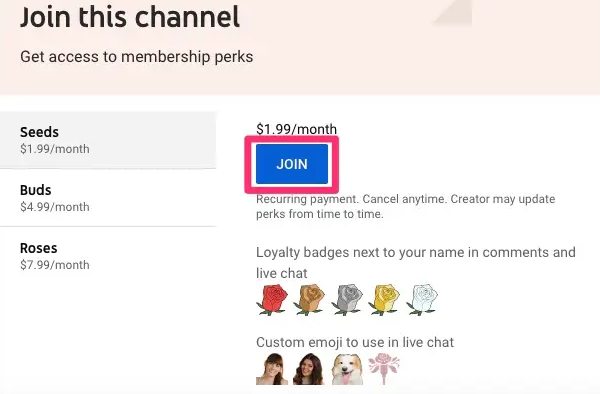Image resolution: width=600 pixels, height=394 pixels.
Task: Select the Buds $4.99/month tier
Action: click(x=108, y=198)
